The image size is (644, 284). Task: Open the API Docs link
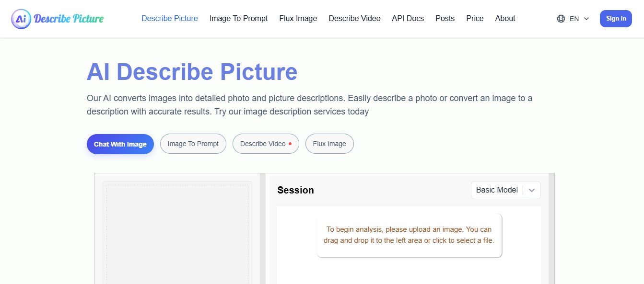(408, 19)
